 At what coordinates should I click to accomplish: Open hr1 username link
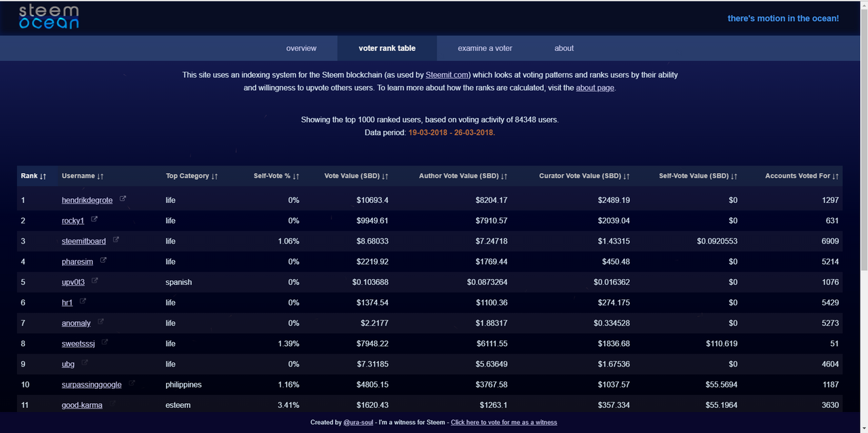coord(67,302)
